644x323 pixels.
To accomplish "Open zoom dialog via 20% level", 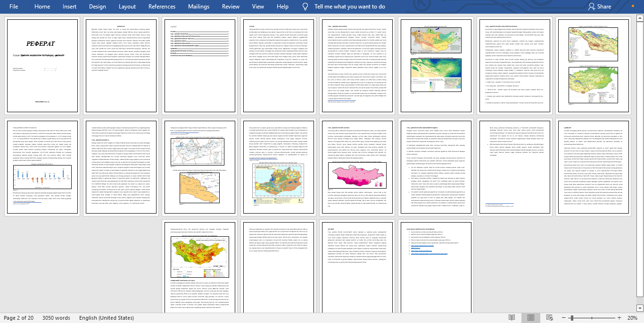I will click(632, 318).
